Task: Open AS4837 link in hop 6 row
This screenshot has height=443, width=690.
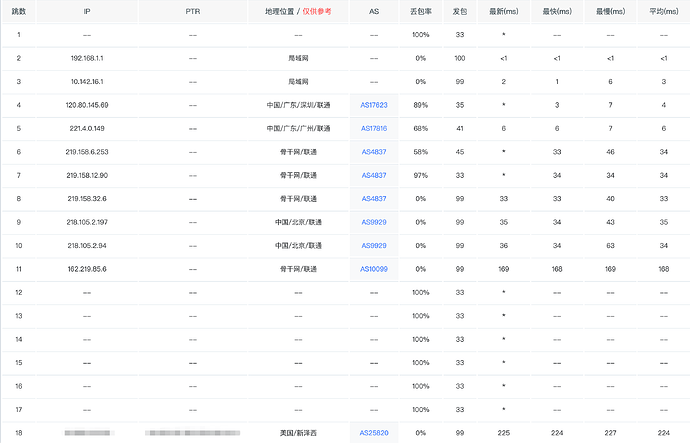Action: pyautogui.click(x=374, y=152)
